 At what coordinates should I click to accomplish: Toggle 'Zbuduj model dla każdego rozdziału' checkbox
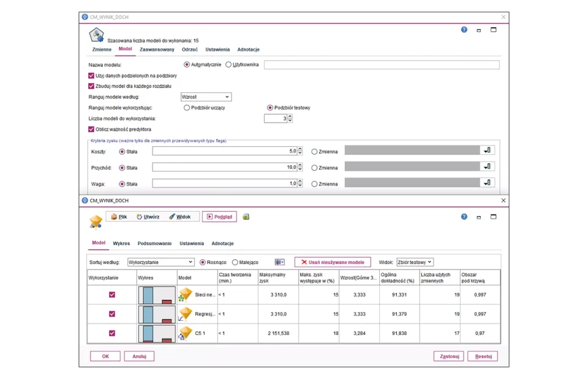pos(92,86)
